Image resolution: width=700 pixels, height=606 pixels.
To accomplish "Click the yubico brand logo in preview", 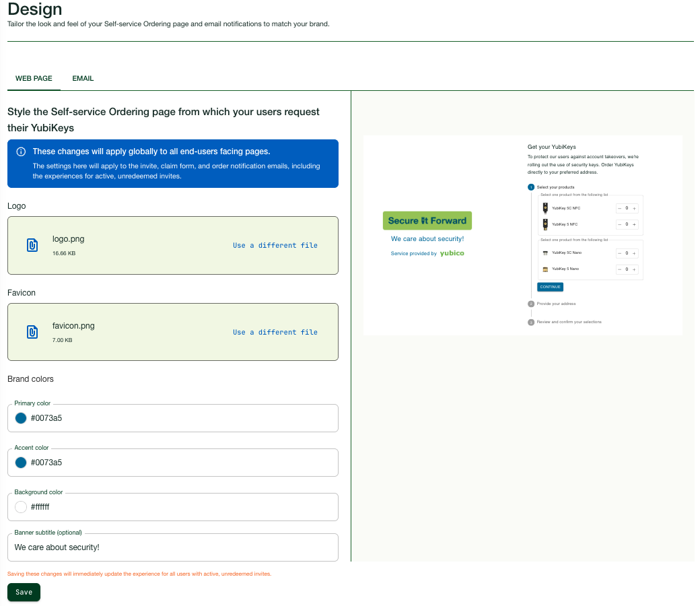I will tap(452, 254).
